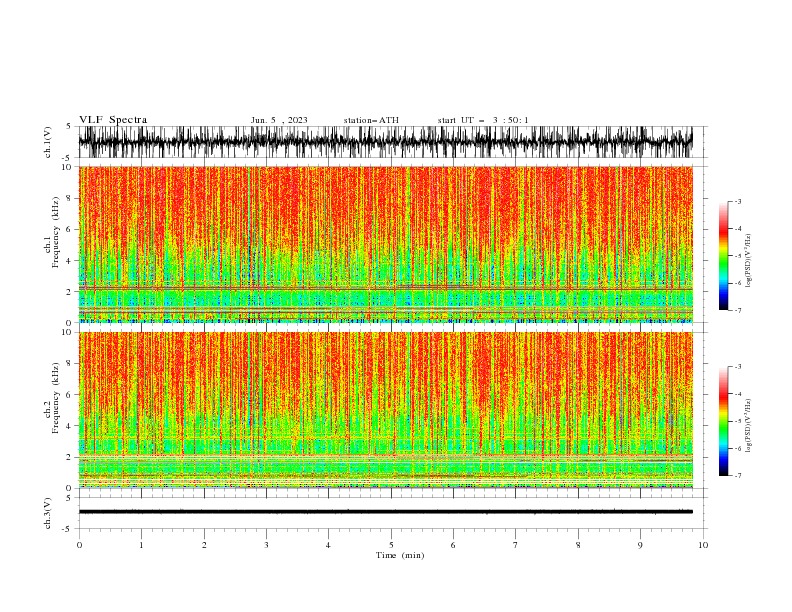Click the ch.2 colorbar 'log(PSD)(V²/Hz)' label
The height and width of the screenshot is (612, 792).
pos(749,426)
